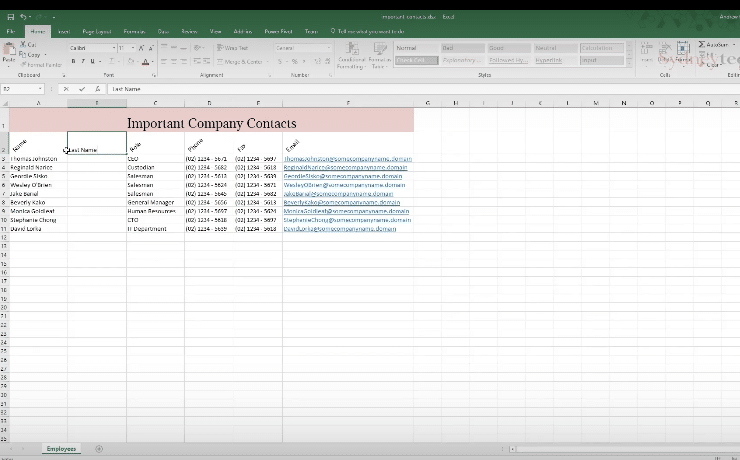Expand the cell Styles gallery
This screenshot has width=740, height=460.
coord(629,62)
